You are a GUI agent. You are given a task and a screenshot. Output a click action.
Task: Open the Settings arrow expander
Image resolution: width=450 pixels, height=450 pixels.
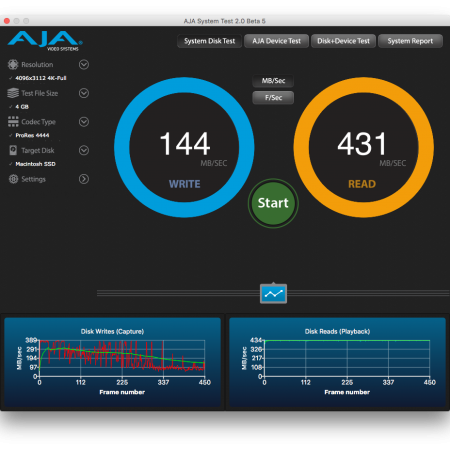coord(84,179)
